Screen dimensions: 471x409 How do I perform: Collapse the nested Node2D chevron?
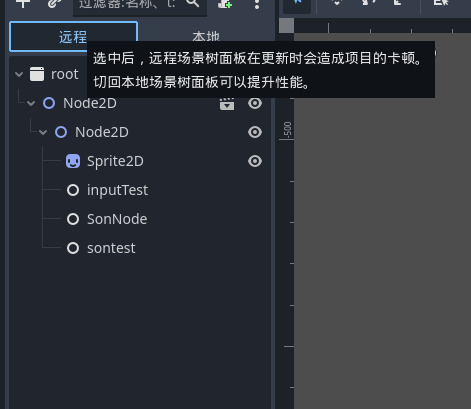point(43,132)
